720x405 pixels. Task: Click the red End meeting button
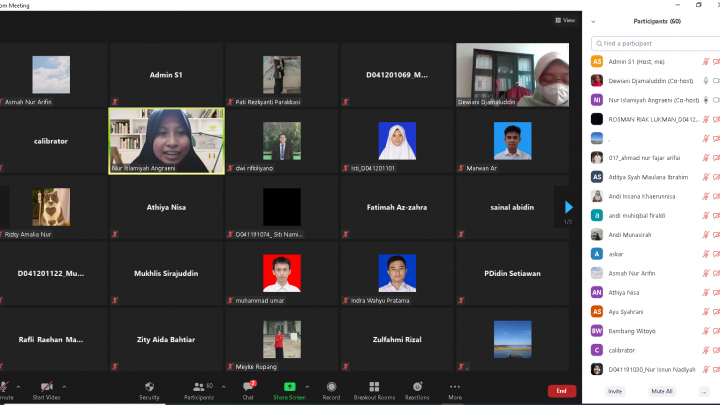(561, 391)
